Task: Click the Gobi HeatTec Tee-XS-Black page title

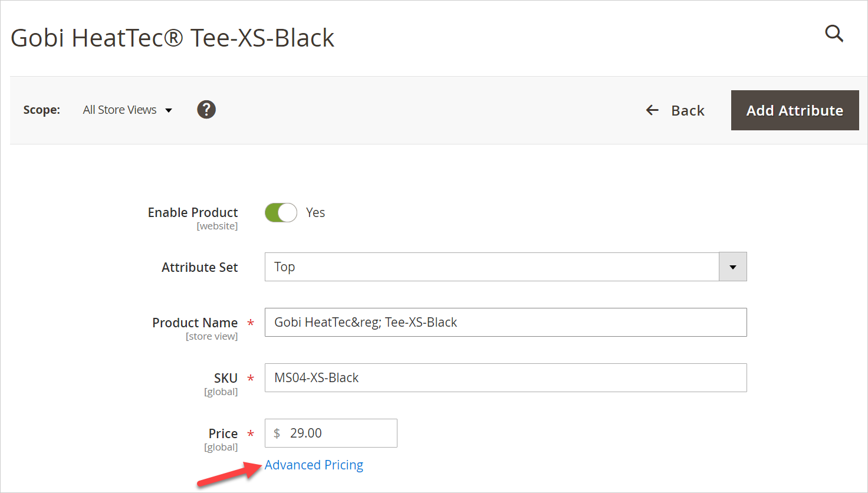Action: 172,38
